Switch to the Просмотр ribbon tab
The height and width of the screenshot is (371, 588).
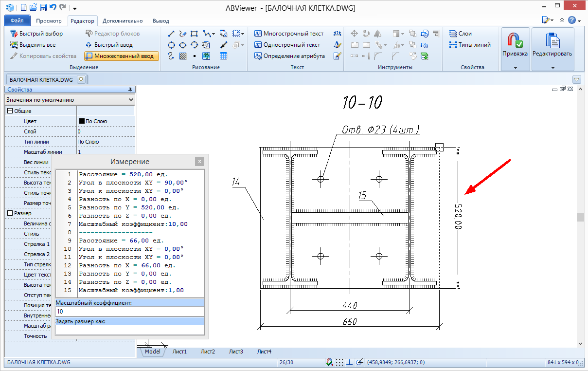[49, 21]
